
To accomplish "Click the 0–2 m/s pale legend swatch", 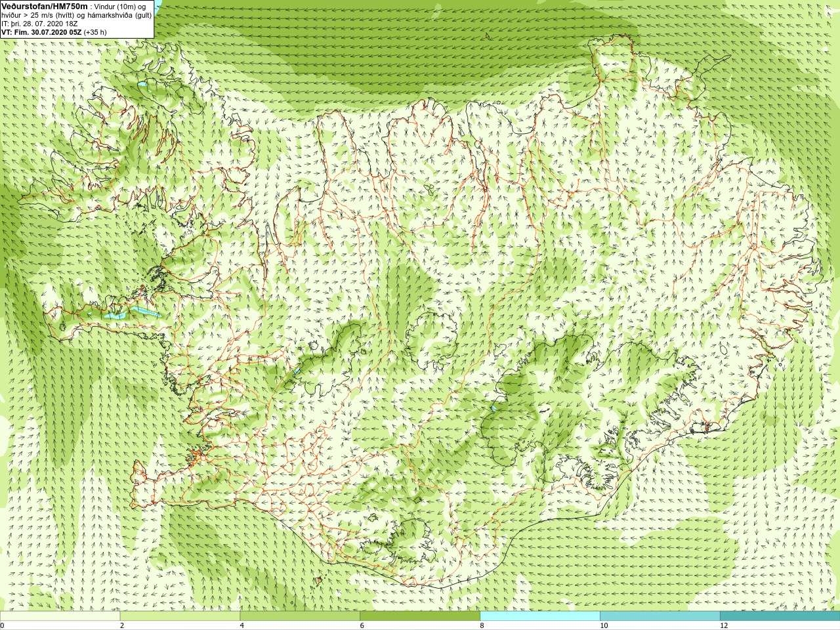I will click(x=60, y=616).
